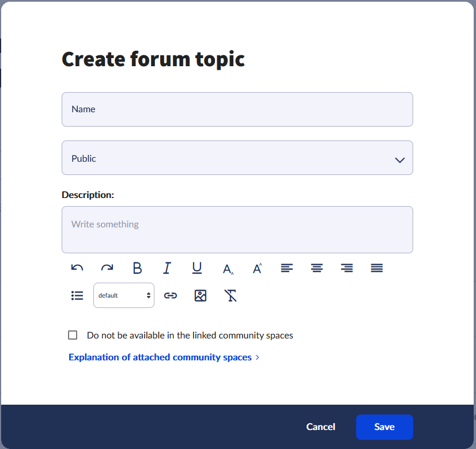
Task: Clear text formatting icon
Action: (x=230, y=296)
